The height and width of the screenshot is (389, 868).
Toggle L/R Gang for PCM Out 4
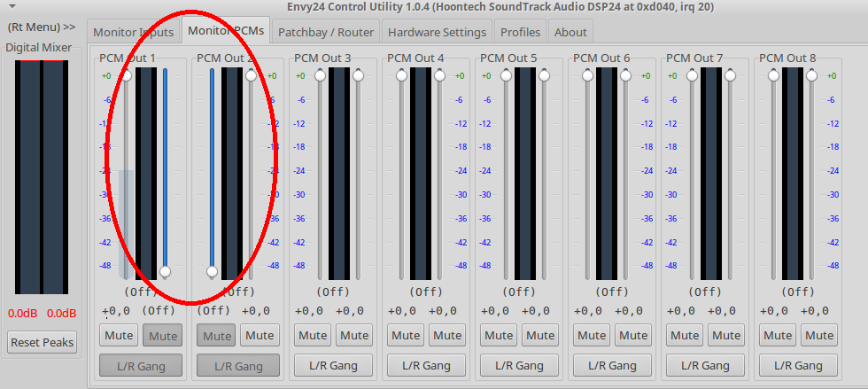[426, 366]
